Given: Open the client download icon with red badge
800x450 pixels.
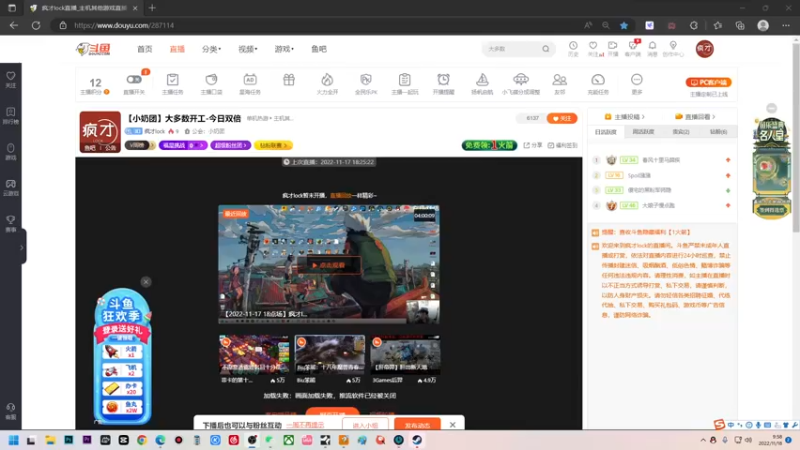Looking at the screenshot, I should coord(633,46).
